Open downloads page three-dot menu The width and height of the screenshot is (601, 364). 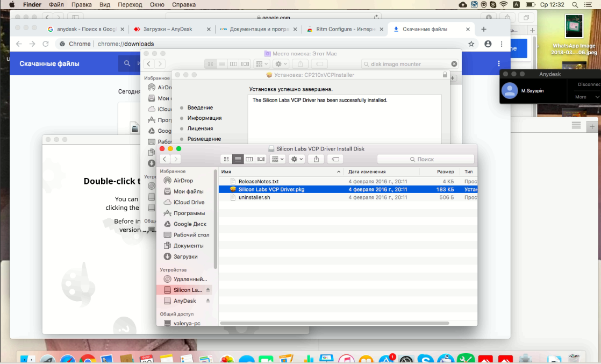(x=499, y=63)
